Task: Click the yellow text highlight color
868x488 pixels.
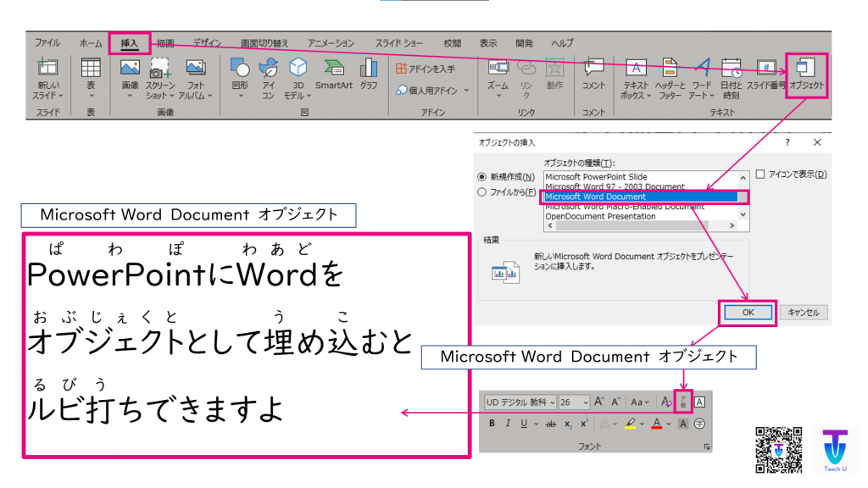Action: point(630,424)
